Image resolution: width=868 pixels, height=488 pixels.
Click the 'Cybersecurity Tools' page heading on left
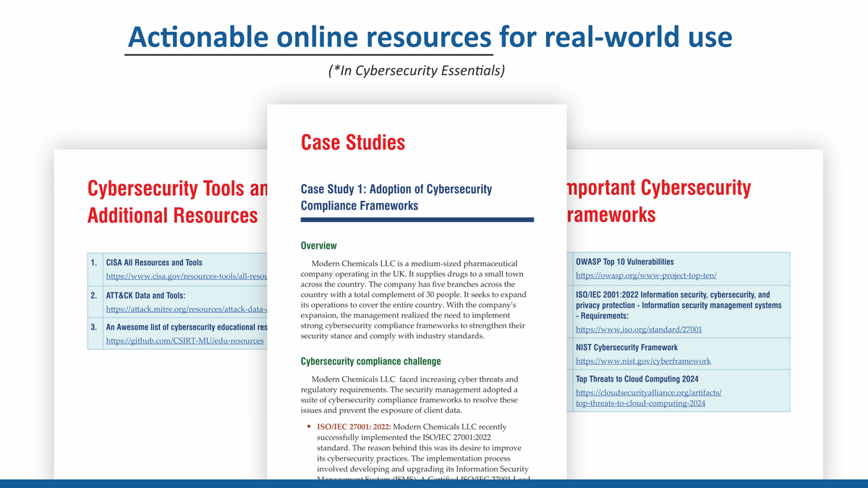177,189
